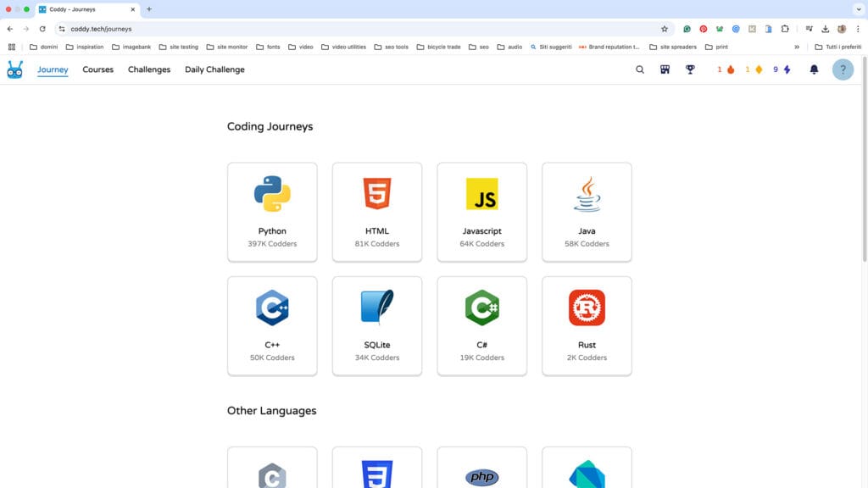Open the shop store icon
This screenshot has width=868, height=488.
(x=665, y=69)
